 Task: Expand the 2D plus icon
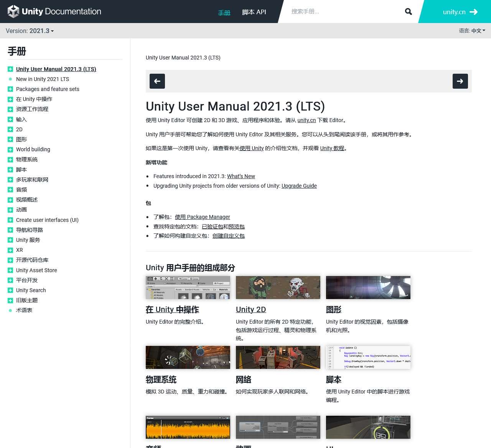click(10, 129)
